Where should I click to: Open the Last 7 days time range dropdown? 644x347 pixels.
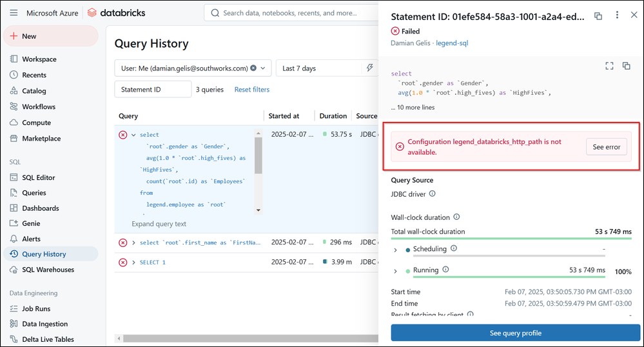click(x=318, y=68)
